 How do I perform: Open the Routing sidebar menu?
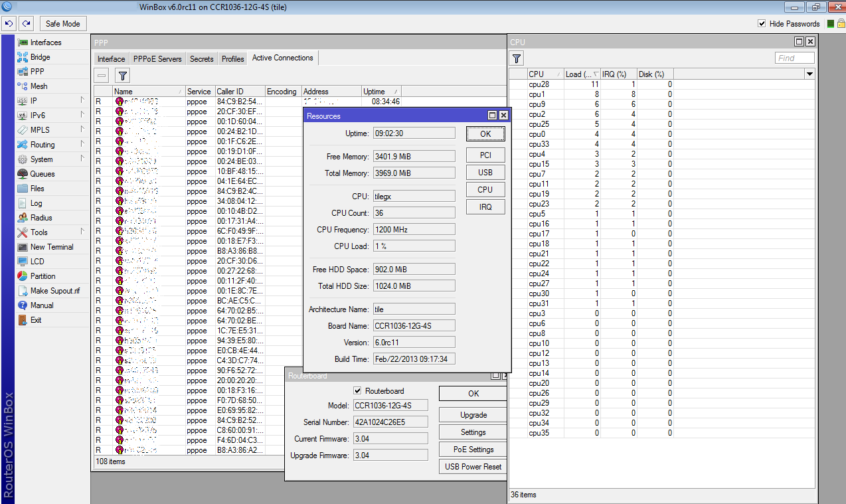[42, 145]
